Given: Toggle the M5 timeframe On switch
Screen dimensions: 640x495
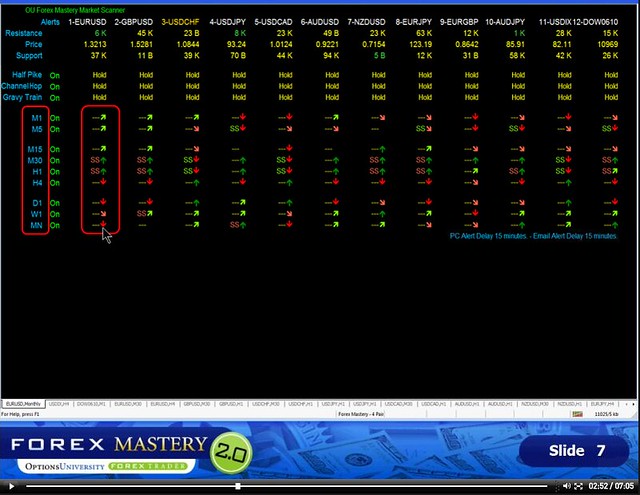Looking at the screenshot, I should [x=55, y=129].
